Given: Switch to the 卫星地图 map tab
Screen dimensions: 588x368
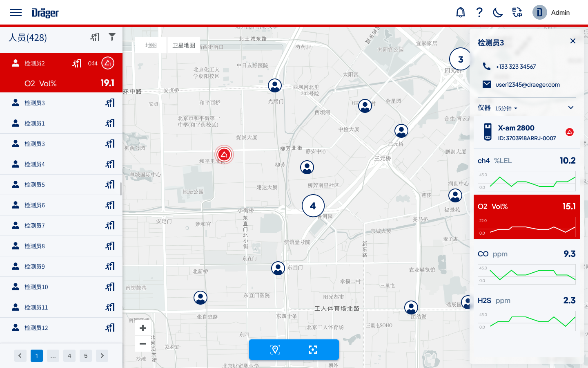Looking at the screenshot, I should pos(183,45).
